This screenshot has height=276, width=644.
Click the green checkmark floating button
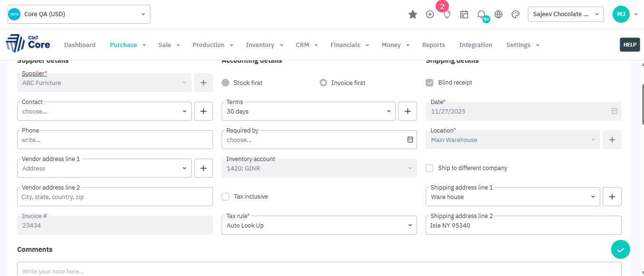coord(620,249)
